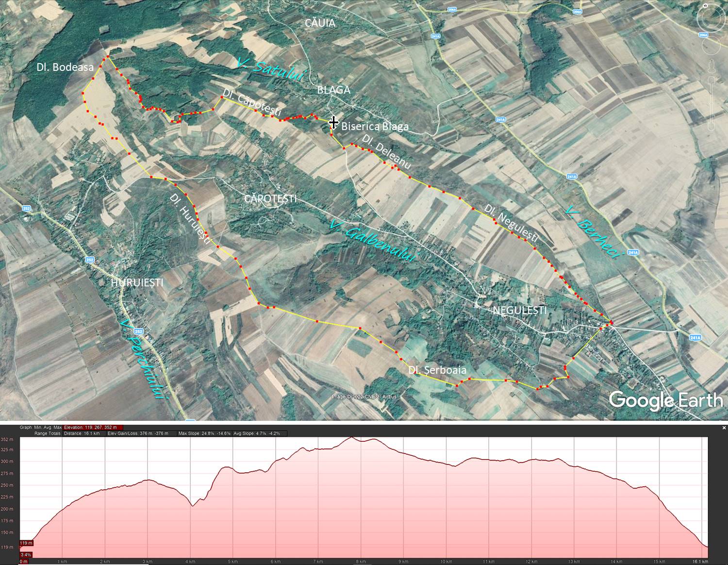Image resolution: width=728 pixels, height=565 pixels.
Task: Click the Google Earth logo
Action: pyautogui.click(x=665, y=400)
